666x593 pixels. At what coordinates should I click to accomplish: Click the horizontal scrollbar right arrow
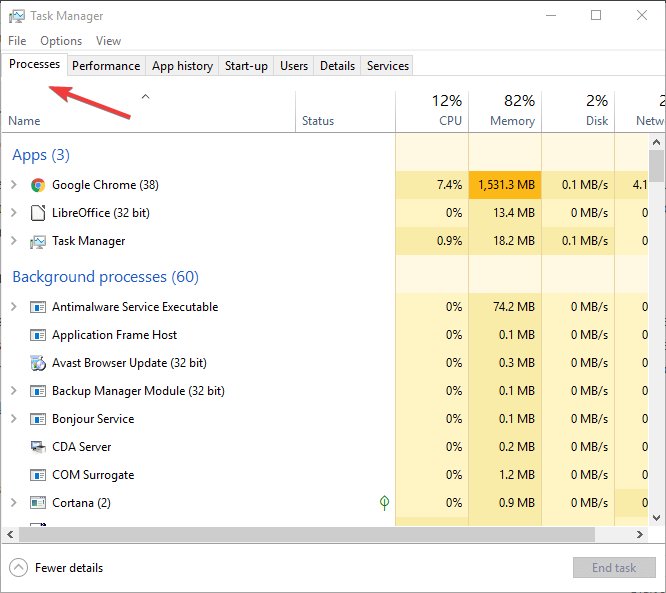(640, 535)
